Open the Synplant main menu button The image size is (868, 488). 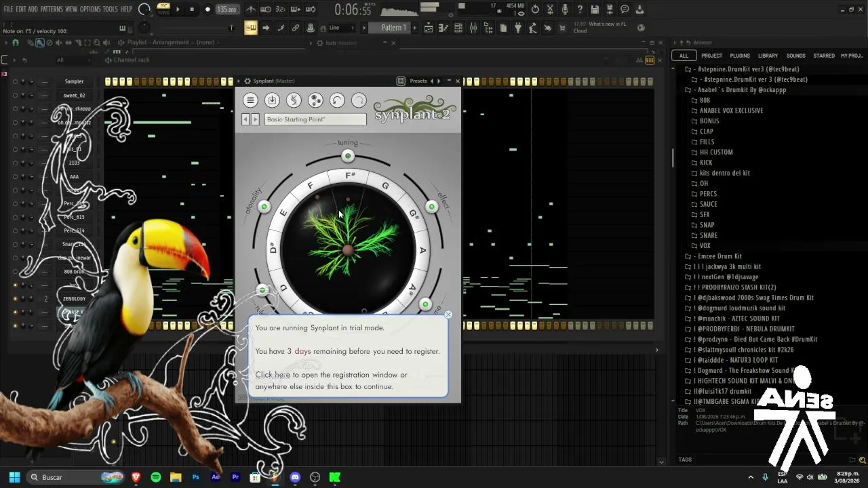250,100
